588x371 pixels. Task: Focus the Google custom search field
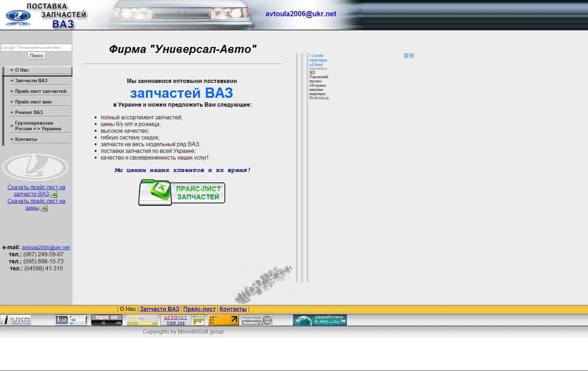[x=36, y=48]
